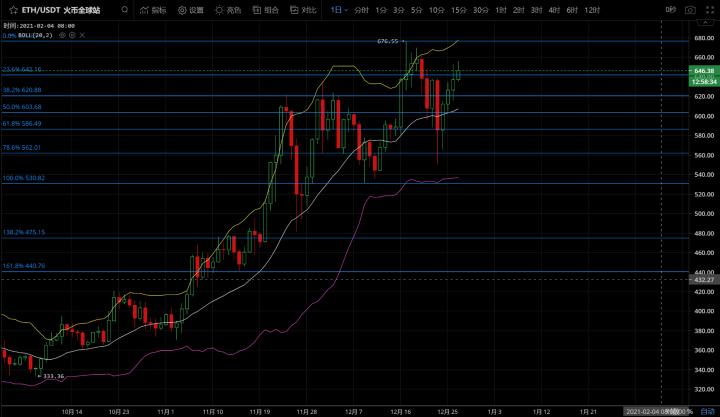Switch interval to 6时
Image resolution: width=720 pixels, height=417 pixels.
pos(572,10)
